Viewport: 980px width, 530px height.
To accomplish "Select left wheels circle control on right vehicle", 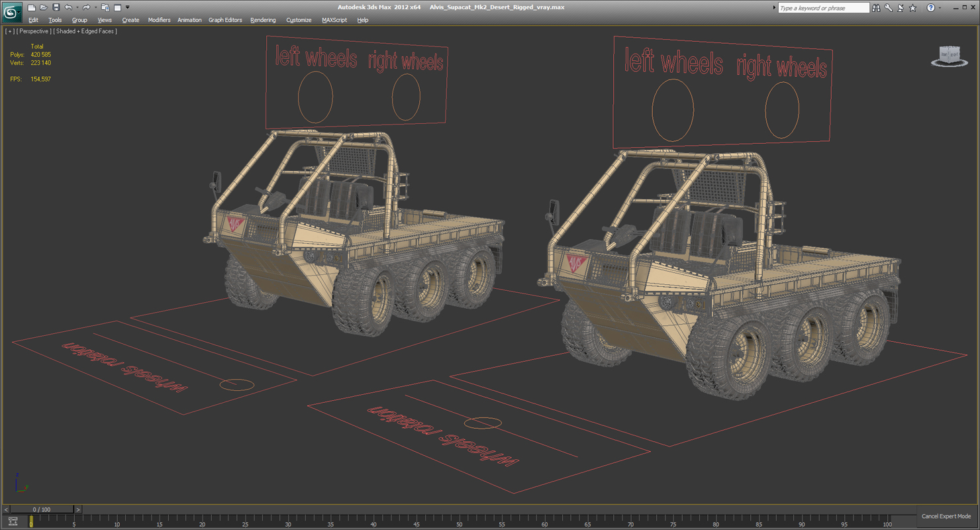I will (x=673, y=111).
